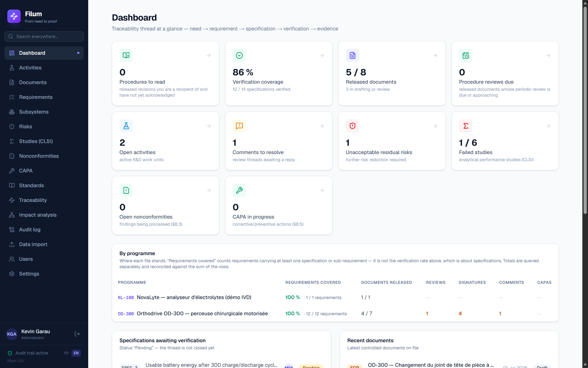This screenshot has width=588, height=368.
Task: Click the Failed studies sigma icon
Action: click(x=466, y=126)
